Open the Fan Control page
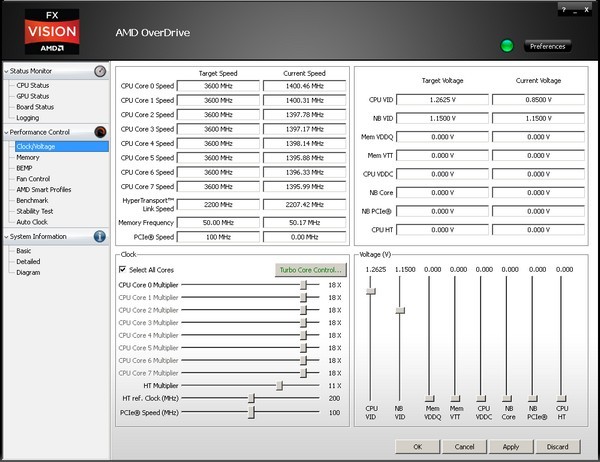 pyautogui.click(x=32, y=179)
